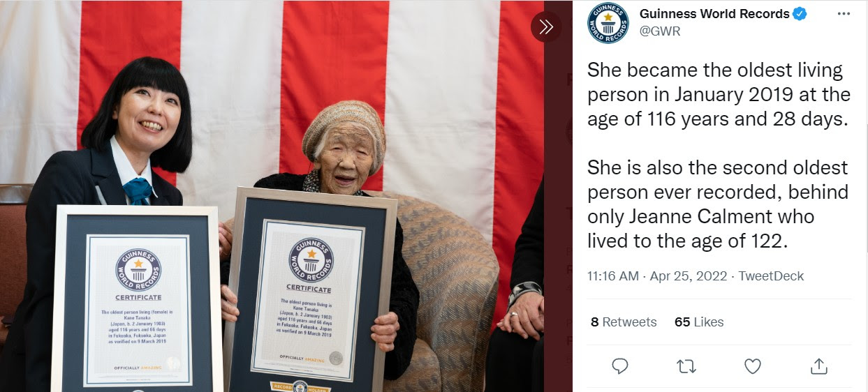The width and height of the screenshot is (868, 392).
Task: Click the Jeanne Calment paragraph text
Action: coord(718,204)
